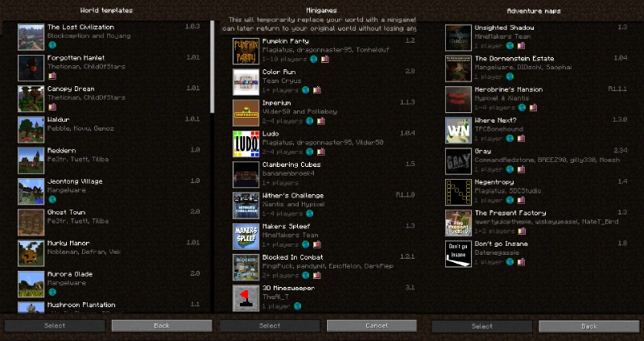This screenshot has height=341, width=644.
Task: Select the Ludo board thumbnail
Action: (x=246, y=143)
